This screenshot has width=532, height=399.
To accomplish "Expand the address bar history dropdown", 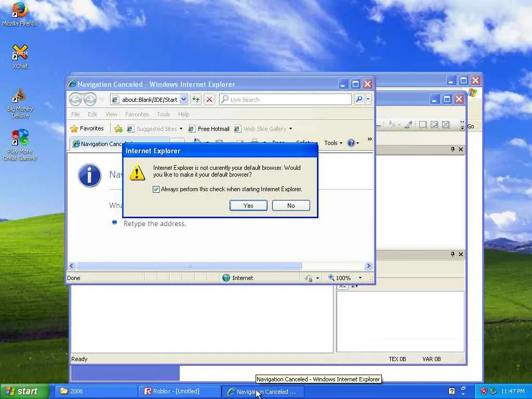I will click(x=183, y=99).
